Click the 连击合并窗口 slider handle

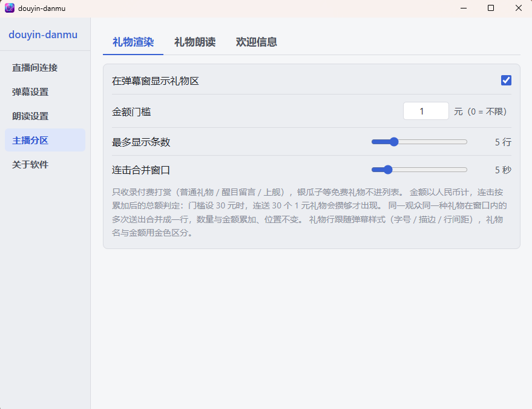click(388, 170)
